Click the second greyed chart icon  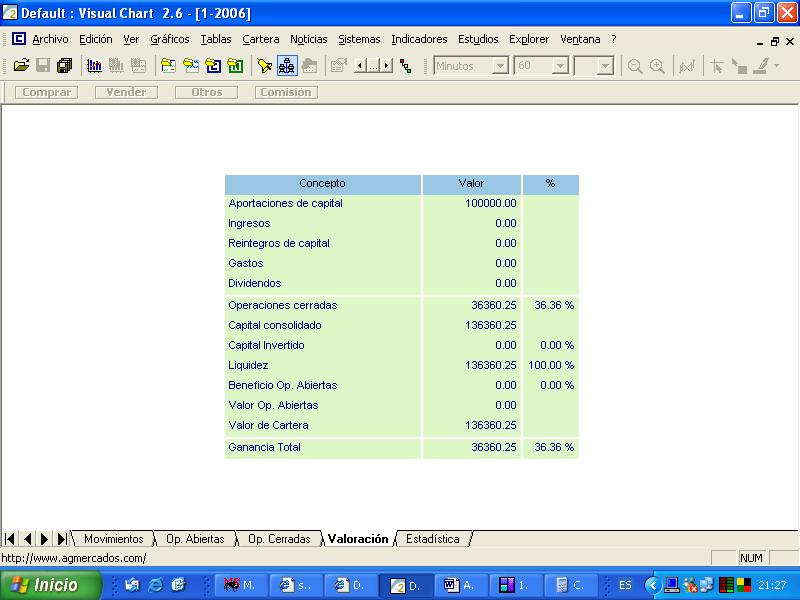tap(116, 66)
